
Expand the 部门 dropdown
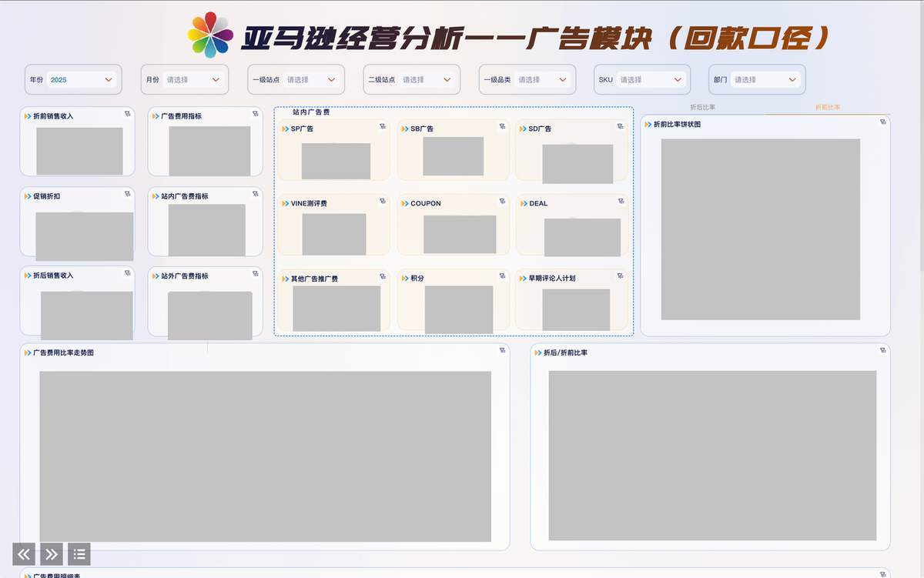766,79
